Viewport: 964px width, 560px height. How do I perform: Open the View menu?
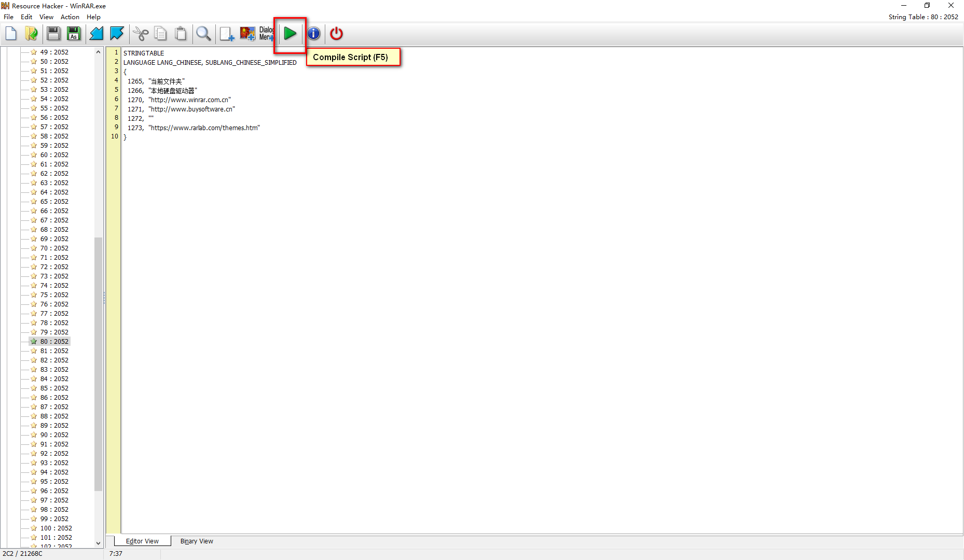pos(46,17)
